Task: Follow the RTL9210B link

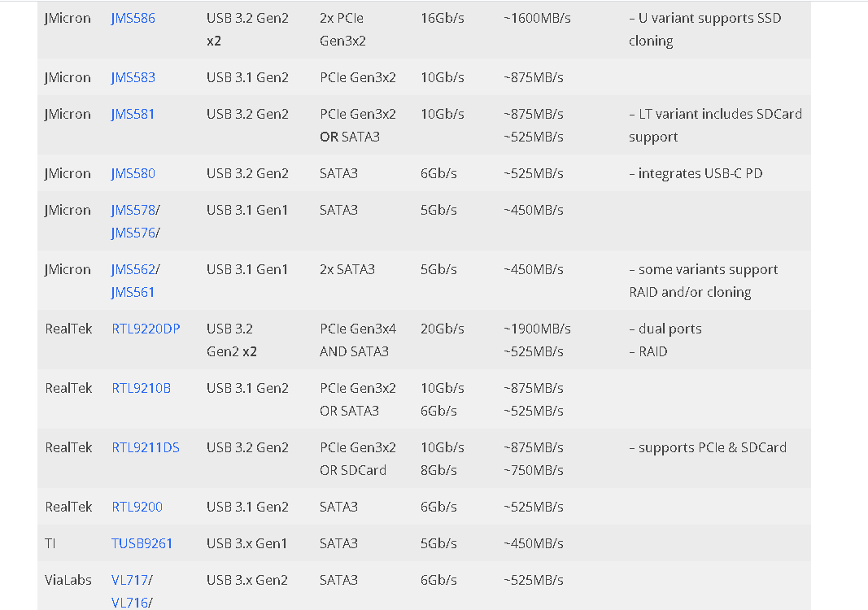Action: coord(142,388)
